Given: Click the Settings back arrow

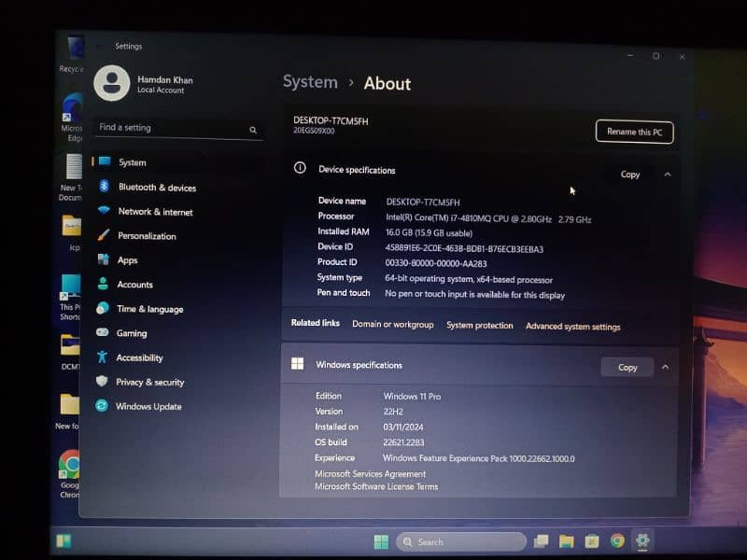Looking at the screenshot, I should [98, 46].
